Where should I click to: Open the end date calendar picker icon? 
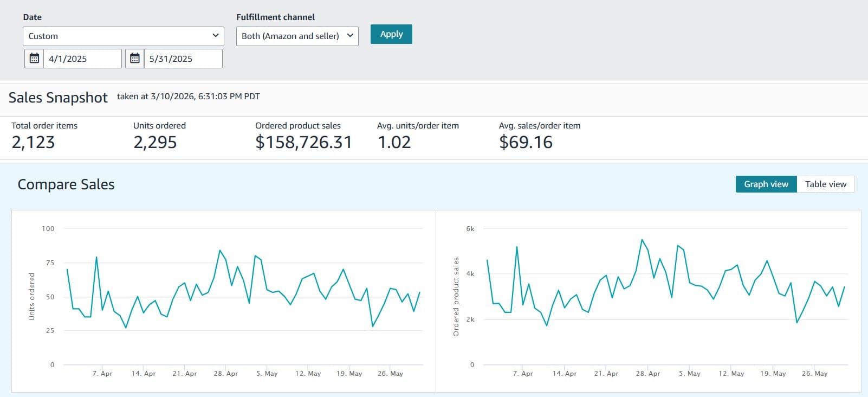(x=135, y=59)
